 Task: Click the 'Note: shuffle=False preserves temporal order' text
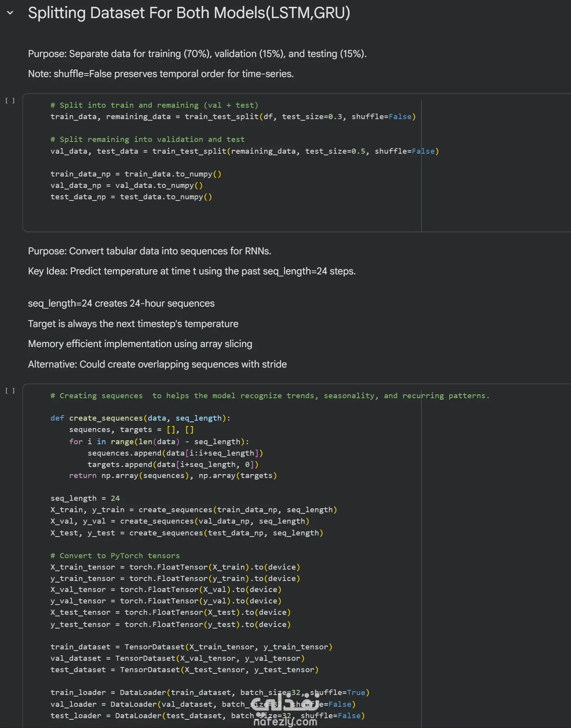[x=160, y=74]
